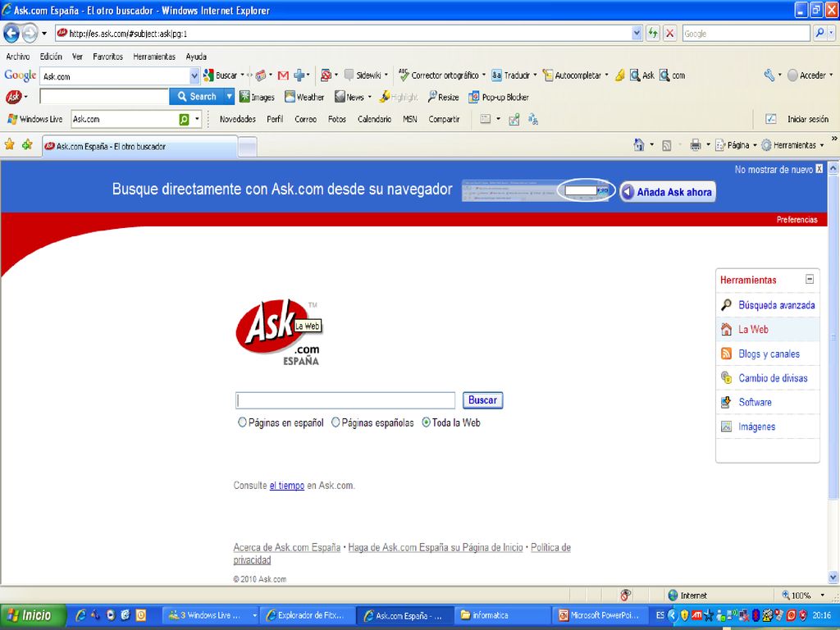840x630 pixels.
Task: Open the Página dropdown in the command bar
Action: click(x=736, y=145)
